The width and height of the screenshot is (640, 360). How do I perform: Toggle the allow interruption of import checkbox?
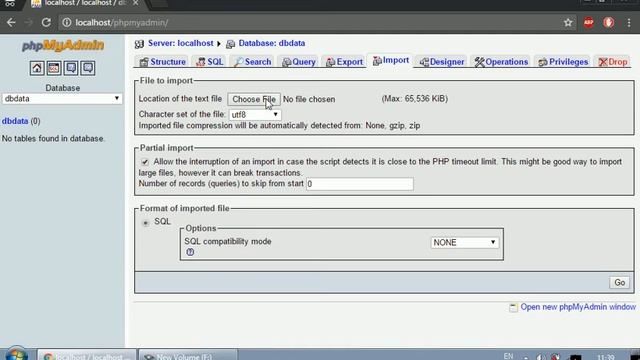tap(145, 162)
